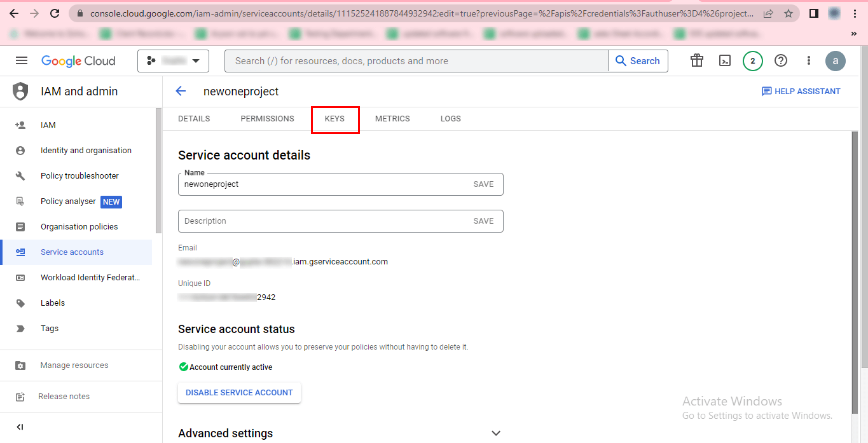
Task: Reload the page in the browser
Action: pyautogui.click(x=55, y=13)
